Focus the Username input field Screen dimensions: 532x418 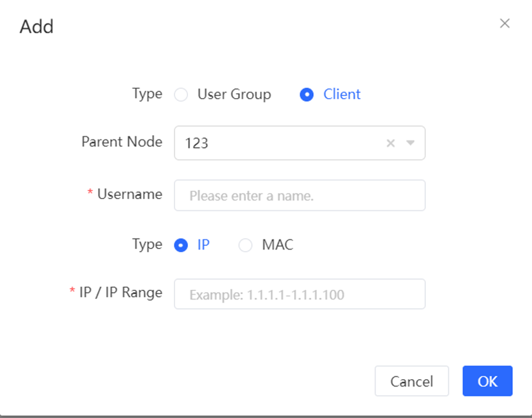(x=300, y=195)
